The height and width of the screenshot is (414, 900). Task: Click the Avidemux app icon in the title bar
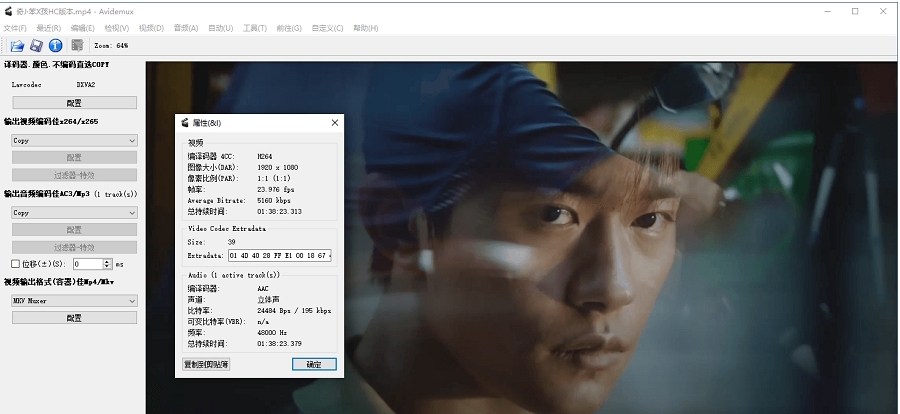pos(8,11)
